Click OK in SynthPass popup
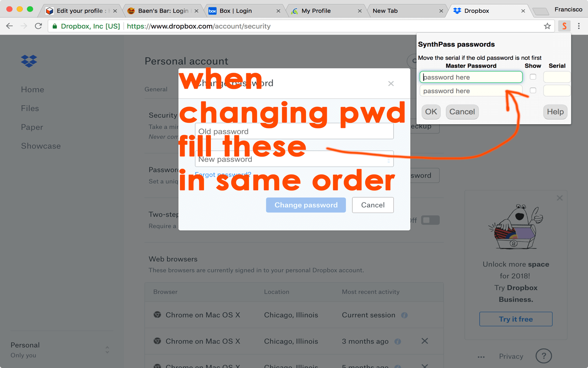The height and width of the screenshot is (368, 588). (431, 112)
